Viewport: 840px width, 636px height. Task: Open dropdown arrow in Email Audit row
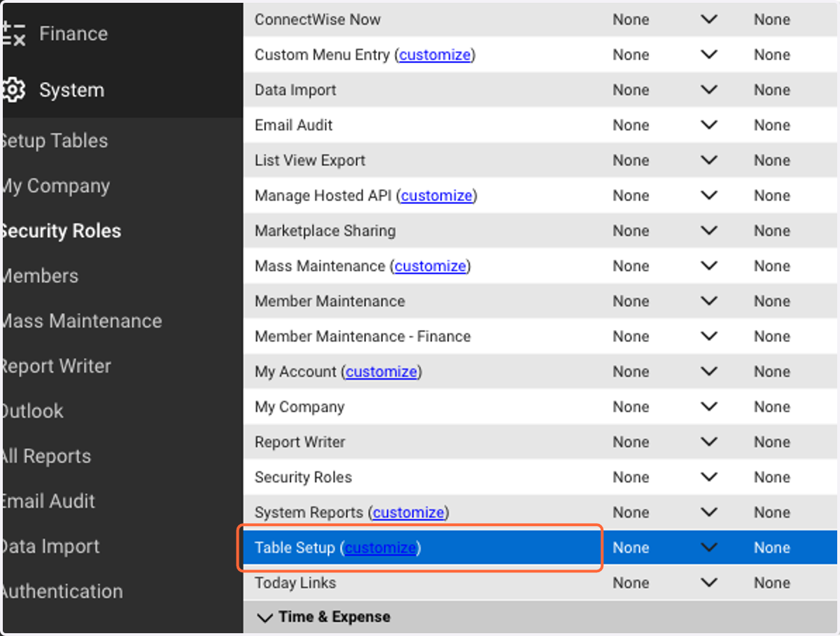(709, 125)
